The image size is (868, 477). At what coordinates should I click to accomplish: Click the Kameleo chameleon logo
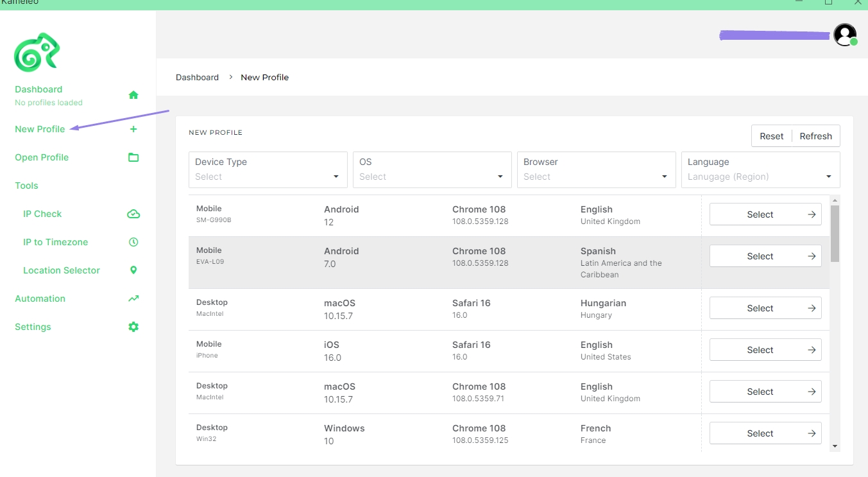37,52
